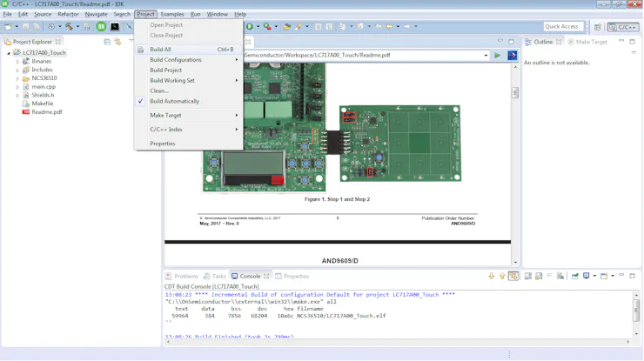This screenshot has width=644, height=361.
Task: Click the console up-arrow Previous icon
Action: tap(502, 276)
